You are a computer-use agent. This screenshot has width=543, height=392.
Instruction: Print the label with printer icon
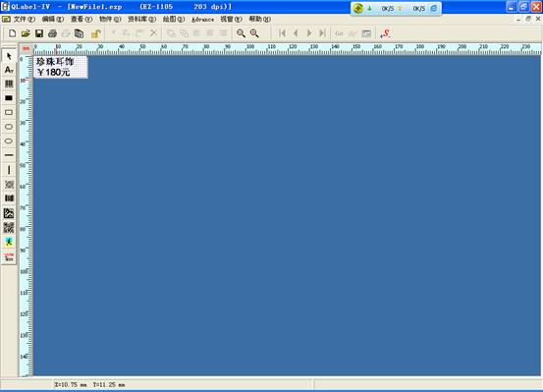point(52,33)
